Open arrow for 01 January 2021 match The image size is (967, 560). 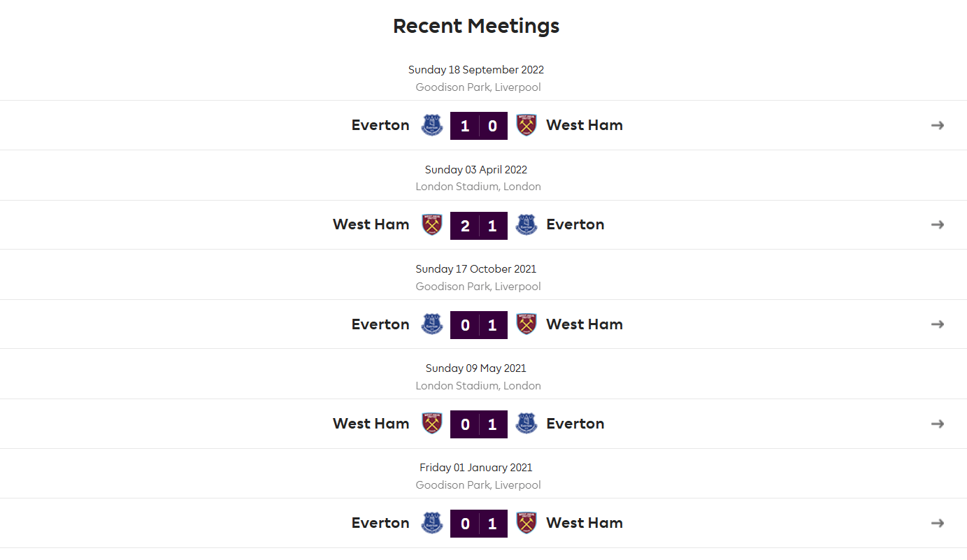tap(938, 523)
